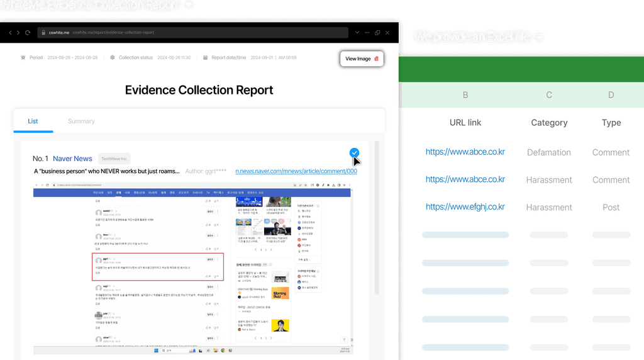
Task: Select the Defamation category cell
Action: (x=548, y=152)
